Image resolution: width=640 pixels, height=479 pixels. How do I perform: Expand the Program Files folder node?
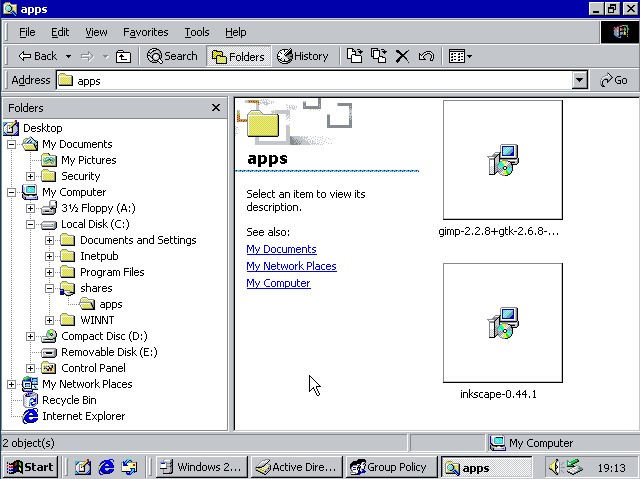click(x=49, y=272)
